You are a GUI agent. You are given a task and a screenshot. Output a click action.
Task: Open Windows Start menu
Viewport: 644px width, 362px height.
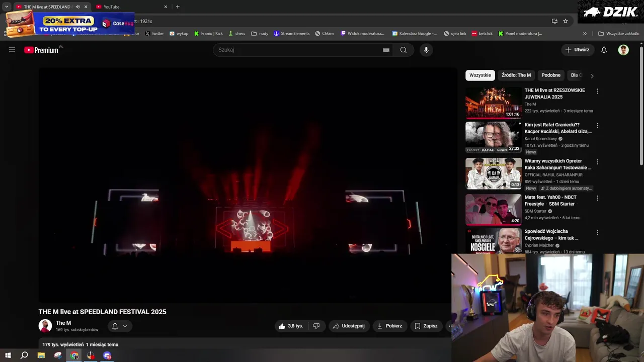8,355
